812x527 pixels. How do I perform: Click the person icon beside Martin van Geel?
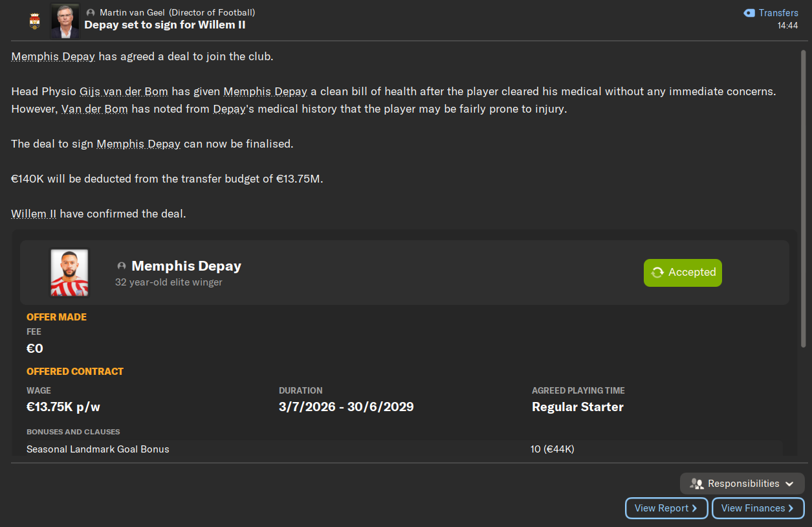(x=90, y=13)
